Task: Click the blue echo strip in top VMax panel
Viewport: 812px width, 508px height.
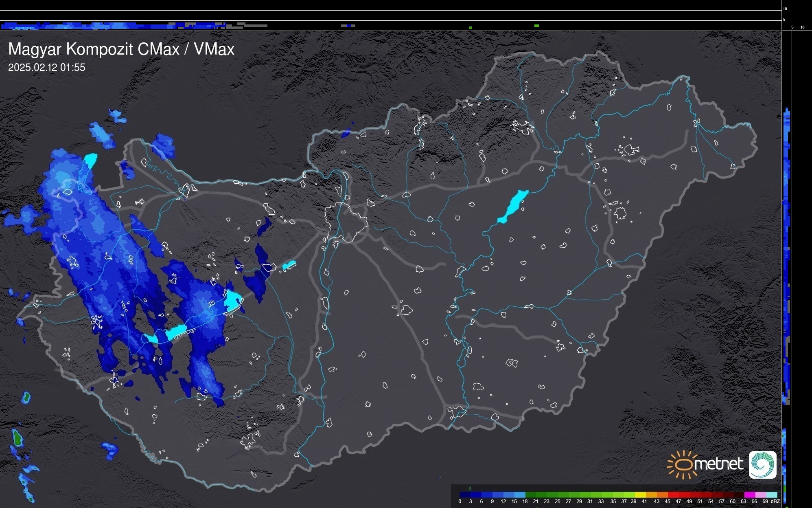Action: point(102,26)
